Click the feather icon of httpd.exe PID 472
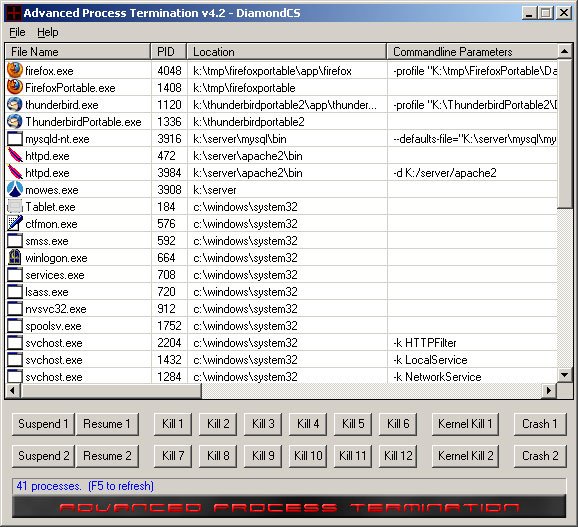Viewport: 578px width, 527px height. point(15,156)
